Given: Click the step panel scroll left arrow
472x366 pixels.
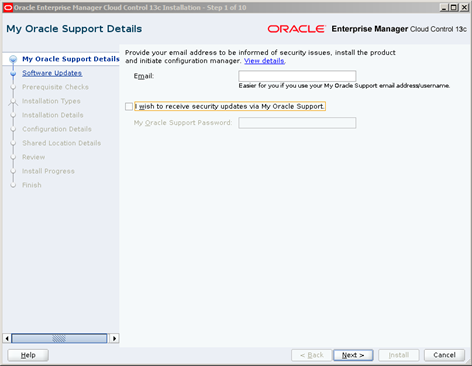Looking at the screenshot, I should [7, 338].
